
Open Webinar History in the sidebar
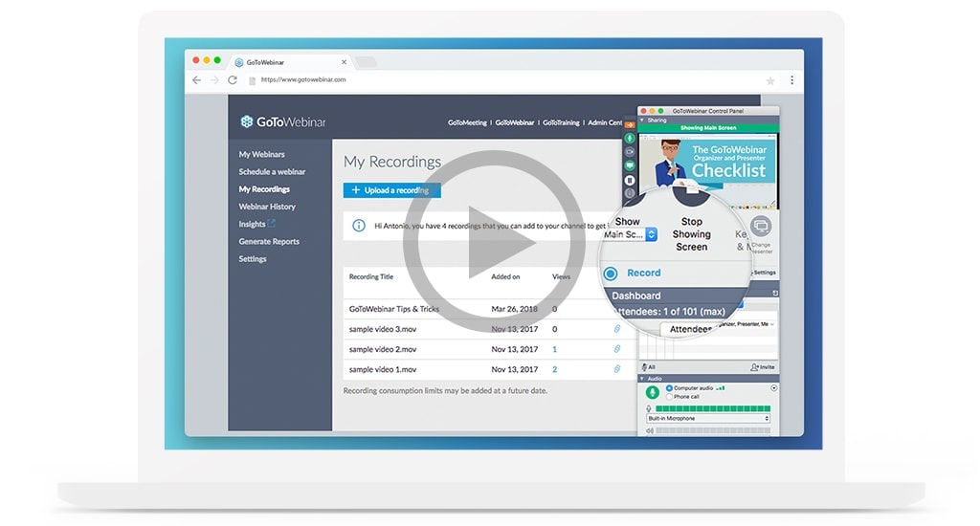click(x=267, y=207)
